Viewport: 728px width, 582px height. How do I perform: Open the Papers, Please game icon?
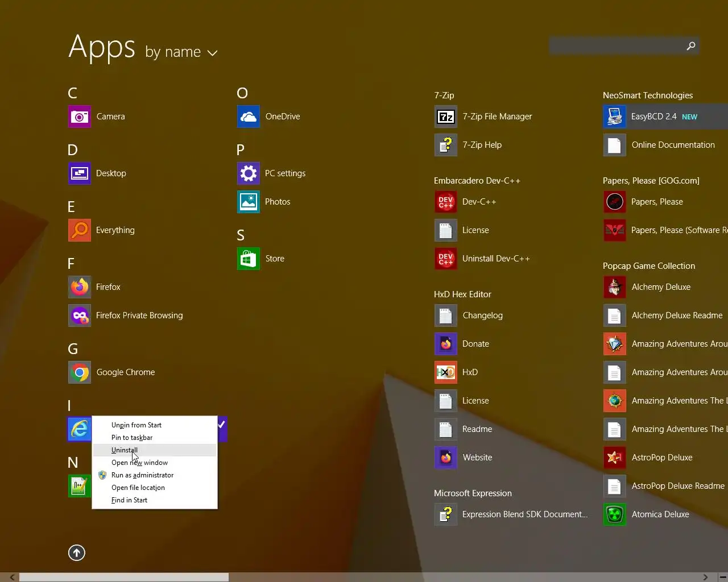(x=615, y=202)
